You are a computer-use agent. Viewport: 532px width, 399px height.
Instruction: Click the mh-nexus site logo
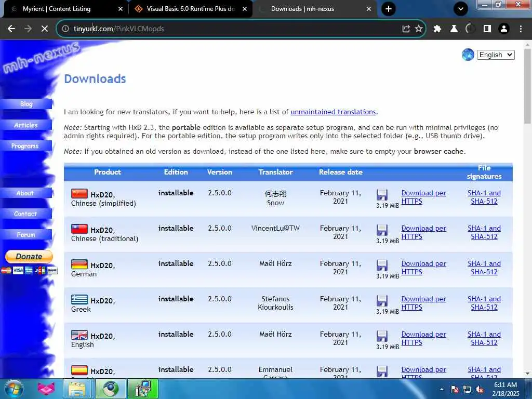point(41,57)
